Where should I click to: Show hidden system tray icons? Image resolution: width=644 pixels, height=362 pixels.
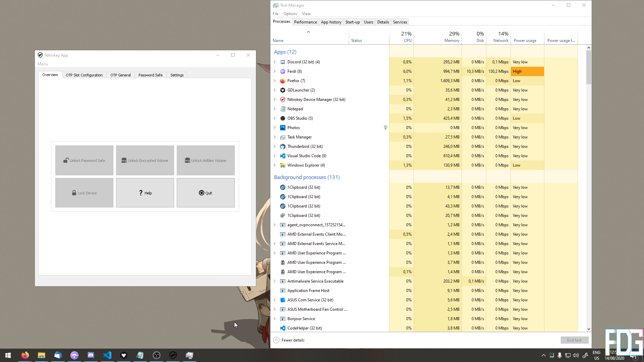pyautogui.click(x=543, y=355)
